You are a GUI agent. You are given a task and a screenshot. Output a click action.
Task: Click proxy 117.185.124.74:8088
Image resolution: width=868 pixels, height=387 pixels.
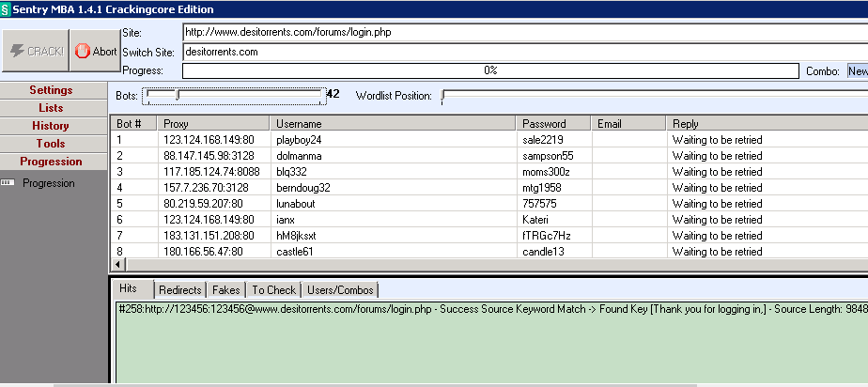coord(211,172)
